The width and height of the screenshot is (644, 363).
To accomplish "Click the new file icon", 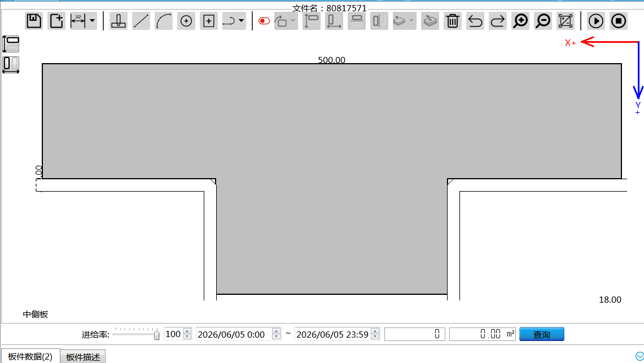I will 56,21.
